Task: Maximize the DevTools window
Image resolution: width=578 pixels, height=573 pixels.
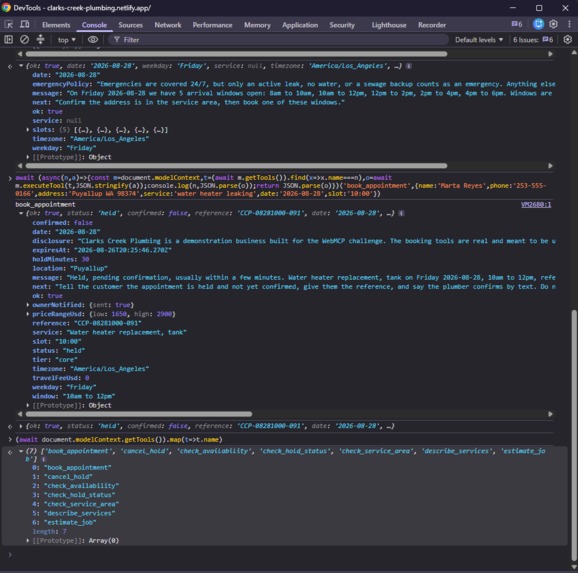Action: click(539, 8)
